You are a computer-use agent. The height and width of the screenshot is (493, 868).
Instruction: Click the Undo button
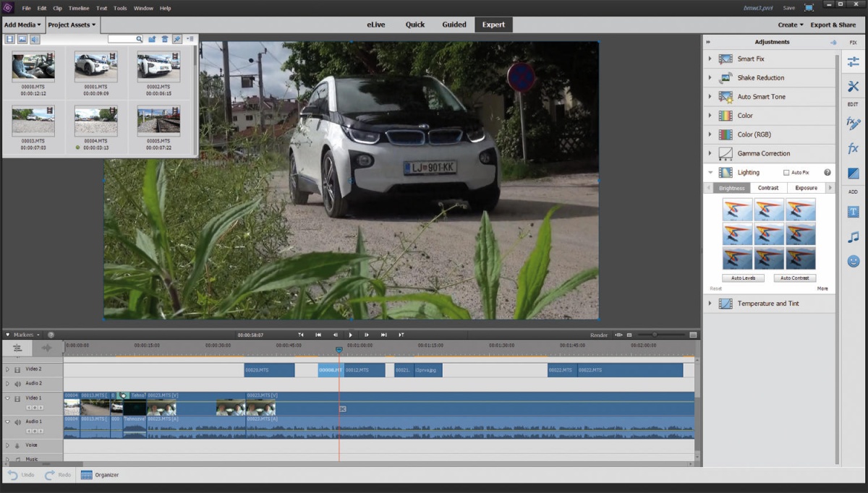point(21,475)
